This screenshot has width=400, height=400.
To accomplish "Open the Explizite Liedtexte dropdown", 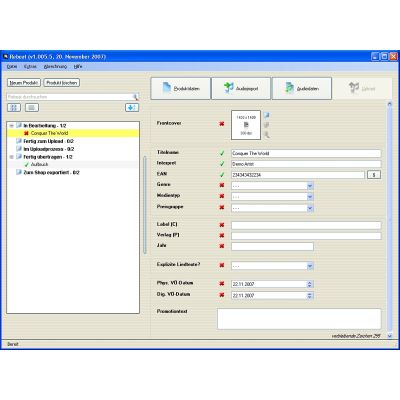I will pos(310,266).
